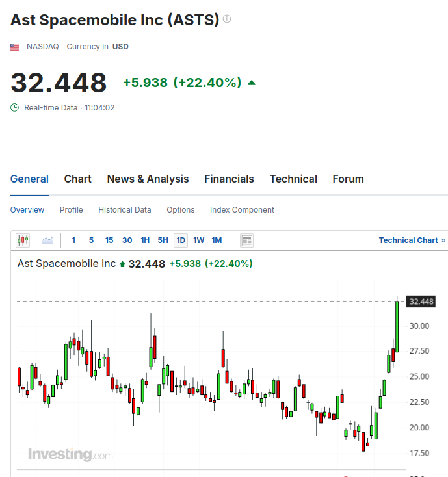This screenshot has height=477, width=448.
Task: Select the Overview sub-tab
Action: (27, 210)
